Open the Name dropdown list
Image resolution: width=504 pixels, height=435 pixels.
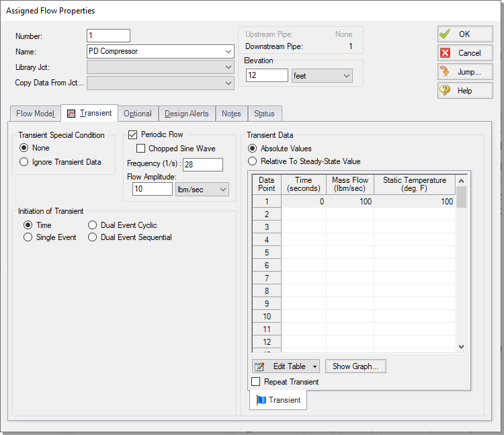tap(228, 52)
